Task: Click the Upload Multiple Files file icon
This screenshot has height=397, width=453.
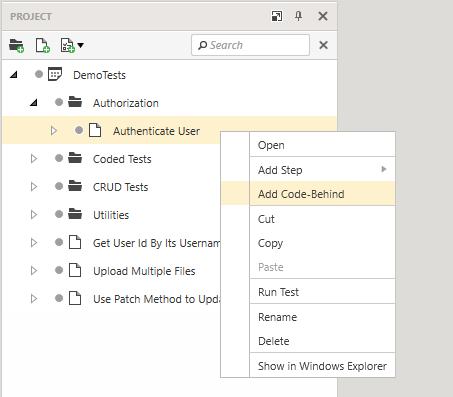Action: 75,270
